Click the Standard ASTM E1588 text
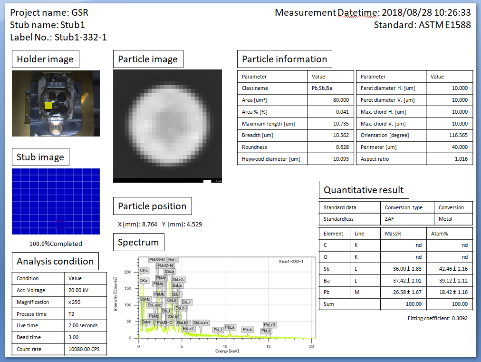This screenshot has width=481, height=362. click(x=422, y=25)
